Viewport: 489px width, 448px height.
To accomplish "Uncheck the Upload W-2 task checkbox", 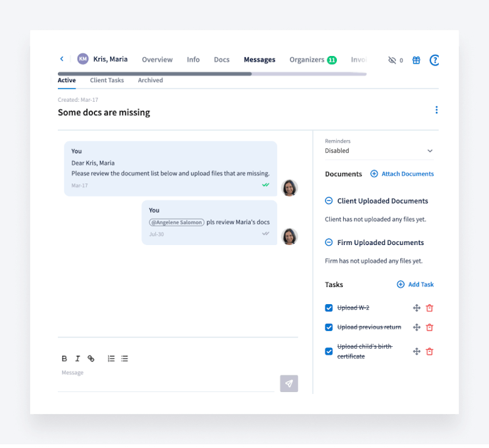I will pyautogui.click(x=329, y=308).
